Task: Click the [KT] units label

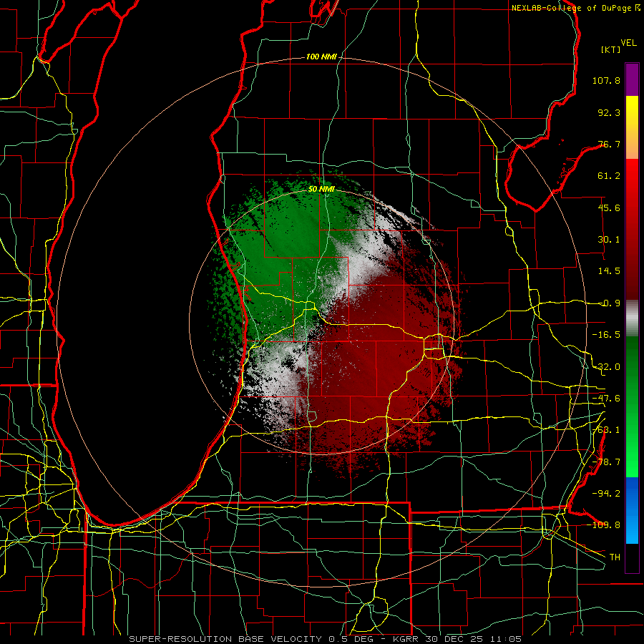Action: 611,49
